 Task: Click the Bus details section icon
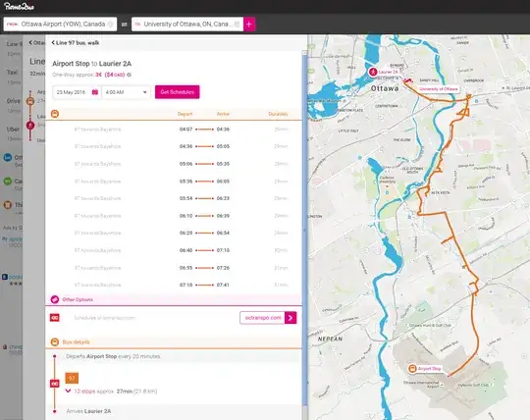click(x=55, y=341)
